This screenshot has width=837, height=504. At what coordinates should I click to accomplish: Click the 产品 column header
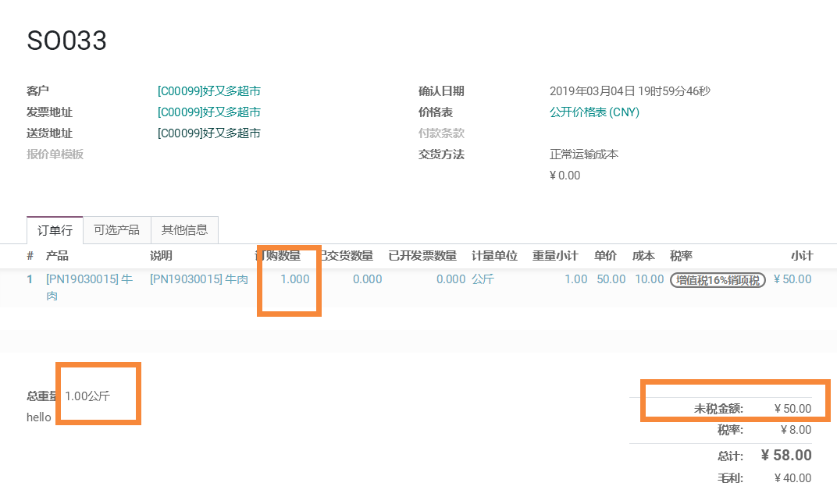click(x=57, y=256)
